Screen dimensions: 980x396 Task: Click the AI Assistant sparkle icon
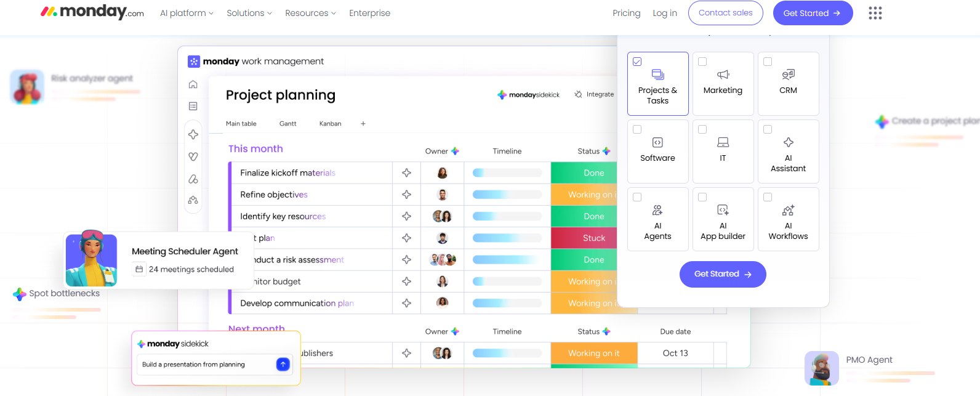(x=789, y=142)
